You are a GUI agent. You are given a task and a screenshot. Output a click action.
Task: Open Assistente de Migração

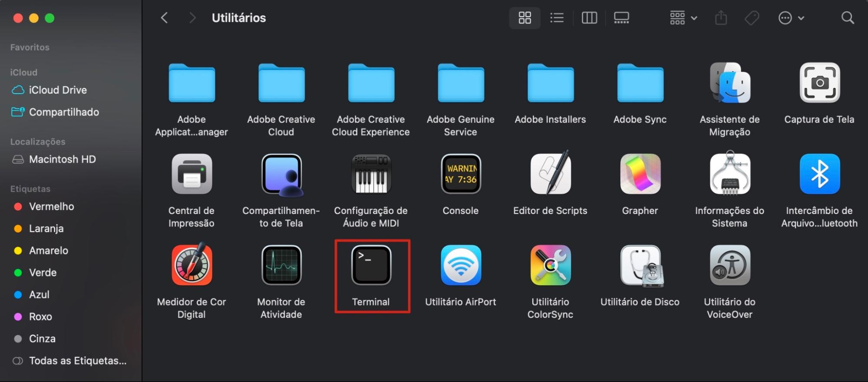tap(730, 83)
